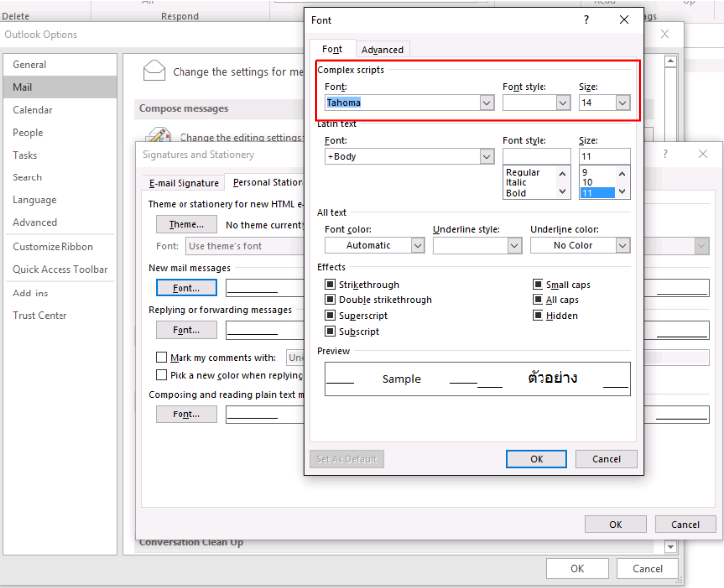724x588 pixels.
Task: Click the Font dialog help question mark
Action: pyautogui.click(x=586, y=19)
